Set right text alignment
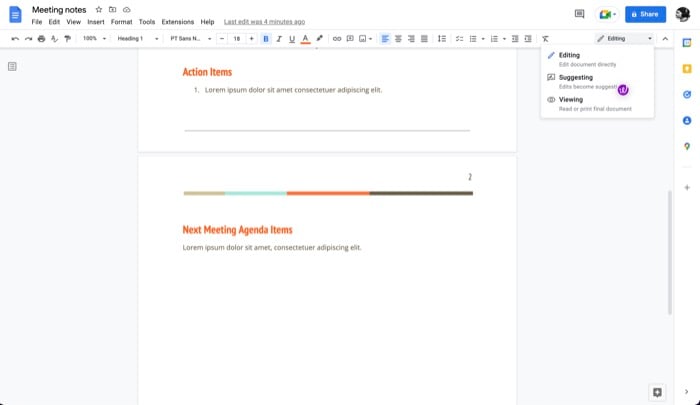 click(x=411, y=39)
